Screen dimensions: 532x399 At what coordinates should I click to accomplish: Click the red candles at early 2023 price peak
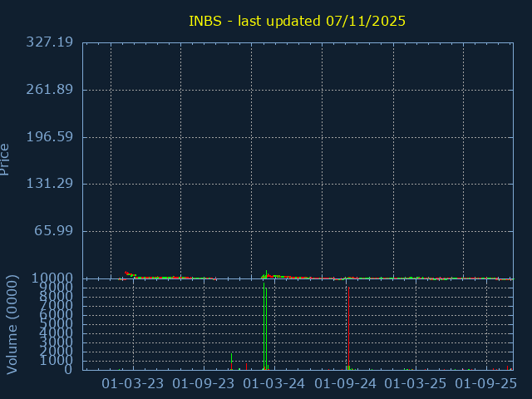127,273
